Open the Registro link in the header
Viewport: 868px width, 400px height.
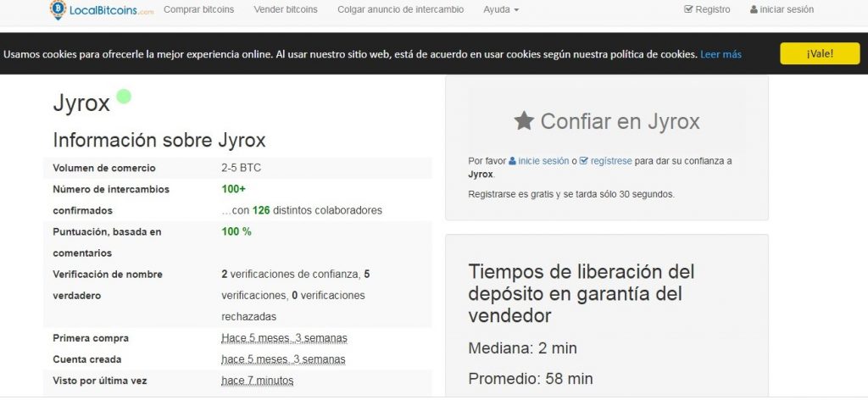click(x=708, y=9)
